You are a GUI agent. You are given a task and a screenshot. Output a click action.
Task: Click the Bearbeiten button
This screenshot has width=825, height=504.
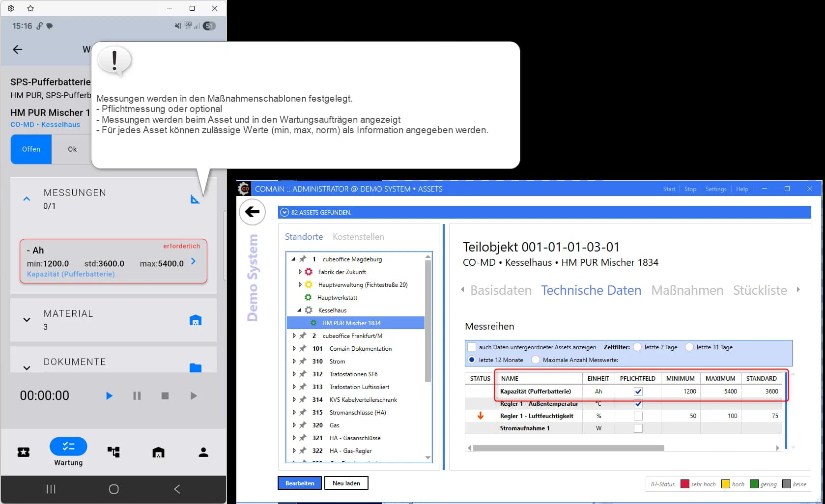(299, 483)
